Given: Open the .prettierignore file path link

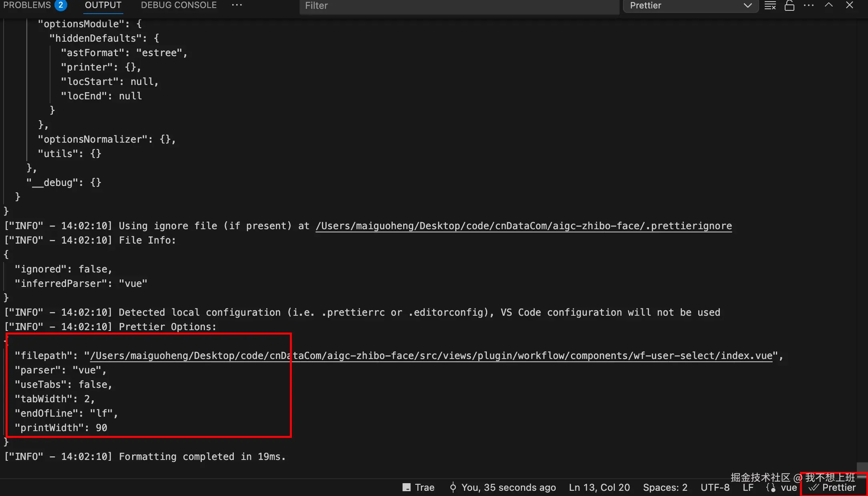Looking at the screenshot, I should click(x=523, y=226).
